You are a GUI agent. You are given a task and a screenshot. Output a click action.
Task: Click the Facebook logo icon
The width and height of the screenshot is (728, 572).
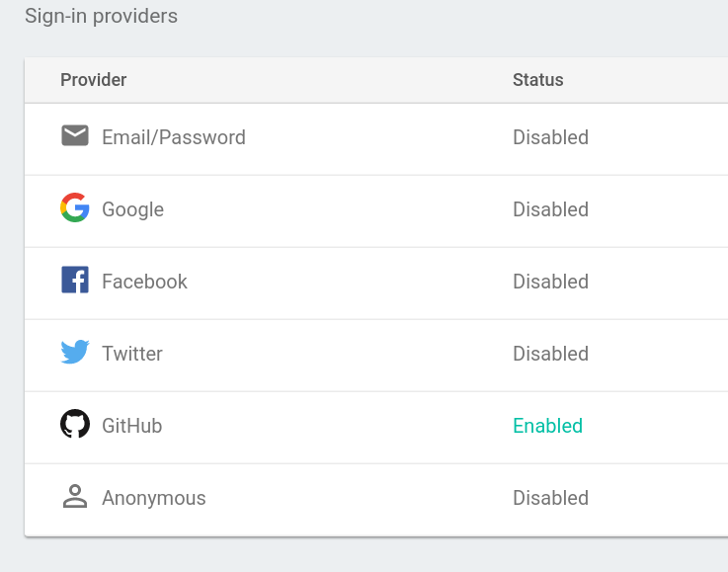[x=75, y=281]
